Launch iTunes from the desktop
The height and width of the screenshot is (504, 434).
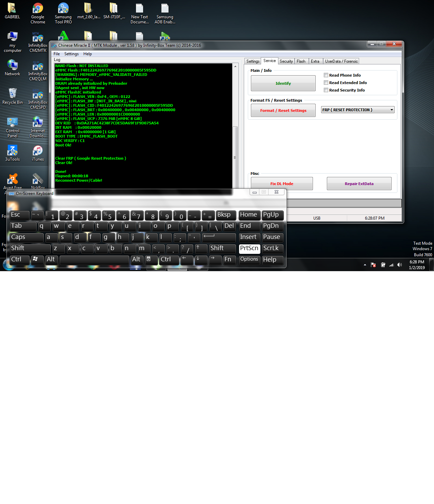(x=38, y=153)
